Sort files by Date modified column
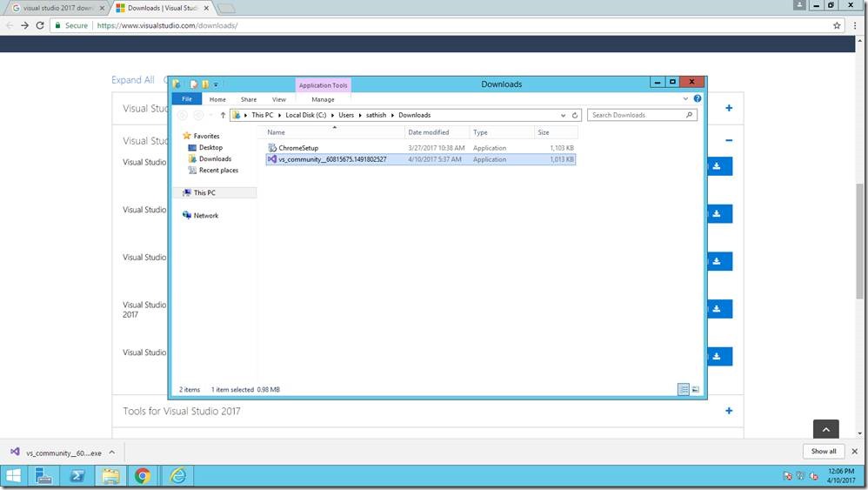 click(x=437, y=132)
